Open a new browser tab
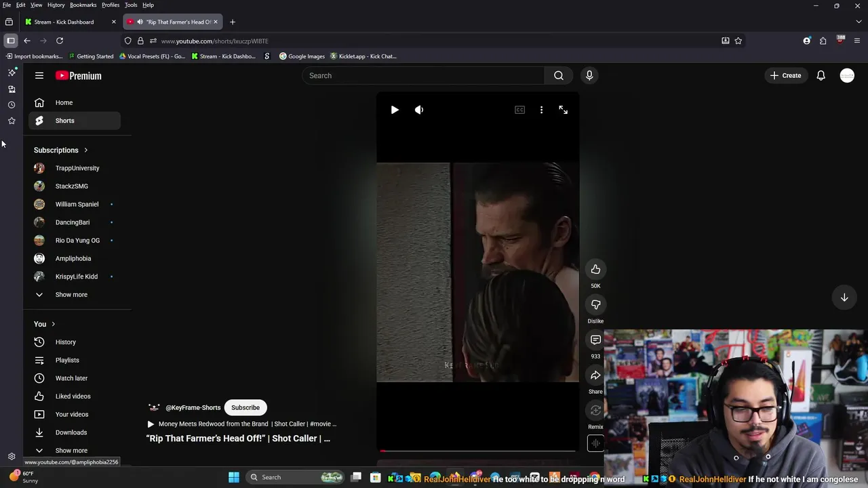The height and width of the screenshot is (488, 868). tap(233, 22)
